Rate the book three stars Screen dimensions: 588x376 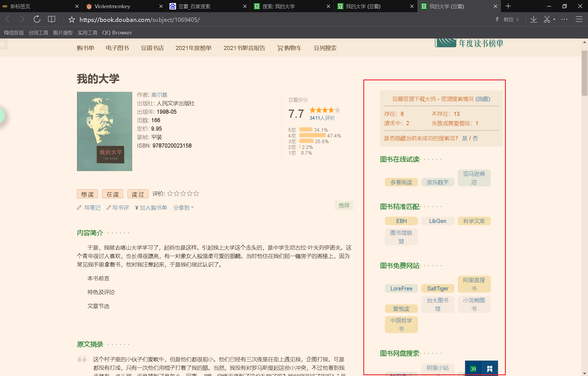coord(183,194)
